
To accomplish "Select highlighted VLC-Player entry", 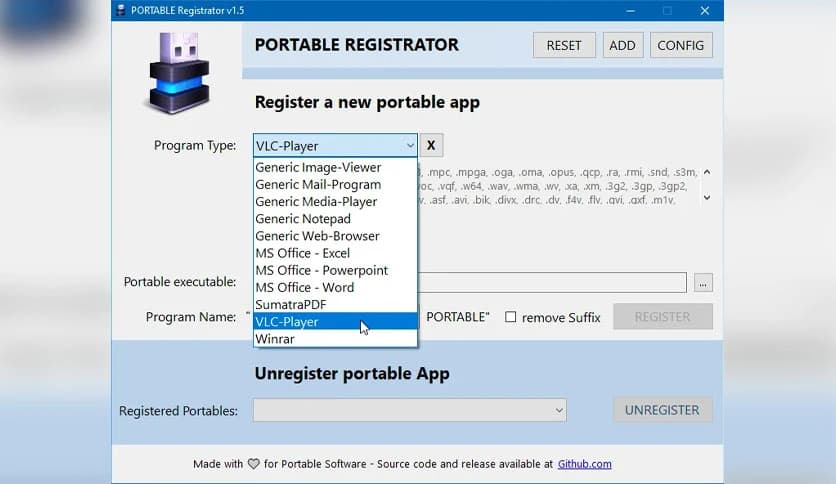I will tap(335, 321).
